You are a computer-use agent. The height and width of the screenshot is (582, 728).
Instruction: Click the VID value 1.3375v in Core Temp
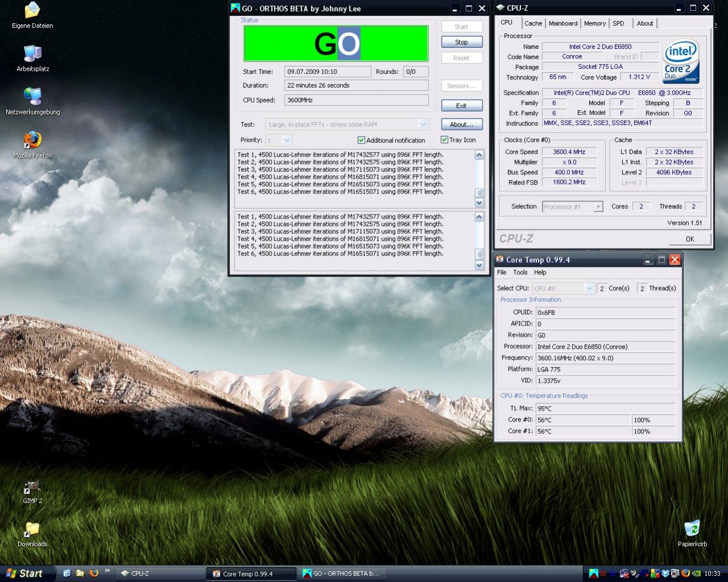pyautogui.click(x=606, y=381)
